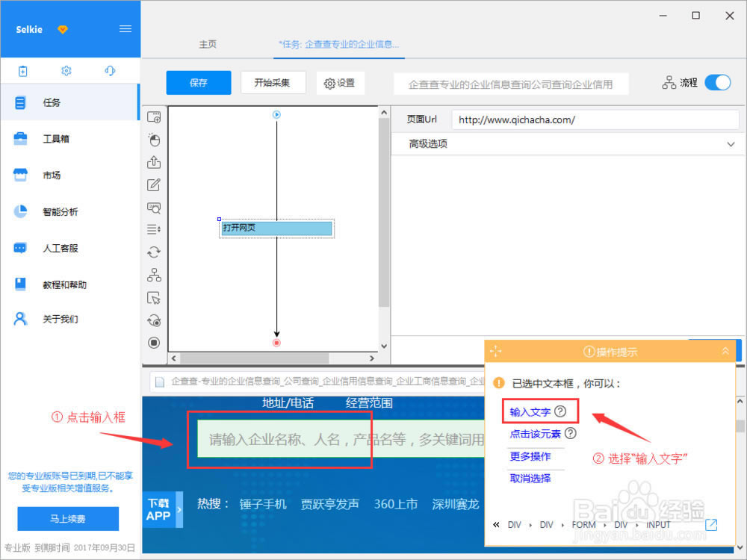Click the stop square icon in toolbar
Screen dimensions: 747x560
(x=154, y=343)
